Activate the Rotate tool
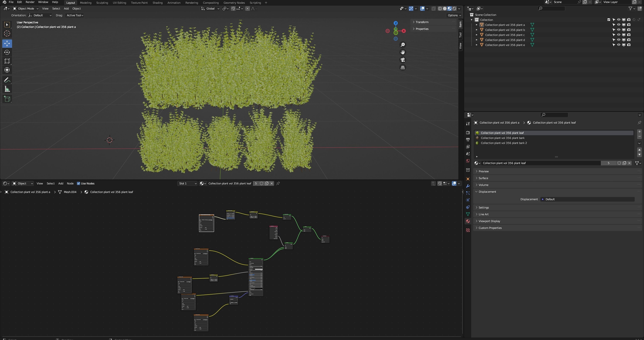 (x=7, y=52)
